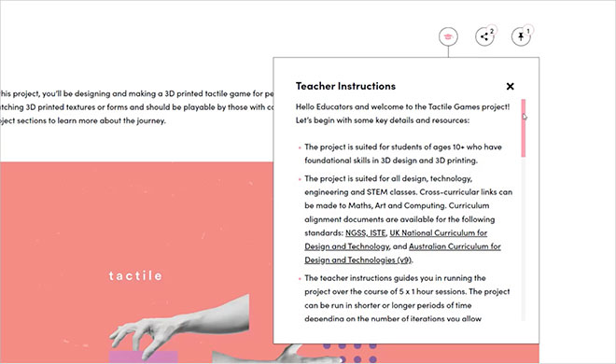Click the Hello Educators welcome paragraph
This screenshot has height=364, width=616.
(402, 114)
